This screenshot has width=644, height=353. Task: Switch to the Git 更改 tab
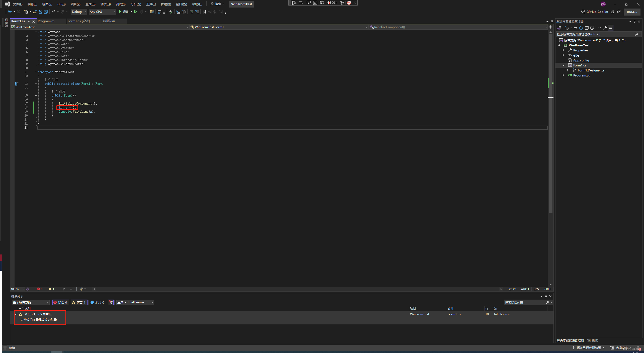[592, 340]
